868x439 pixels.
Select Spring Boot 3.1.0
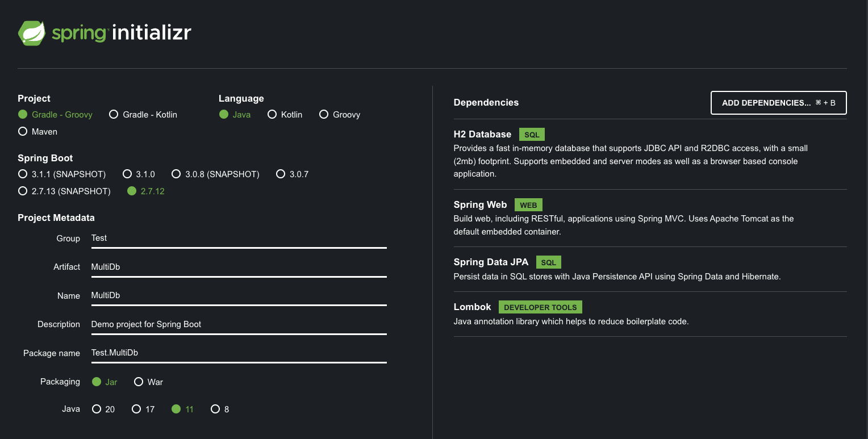point(139,174)
